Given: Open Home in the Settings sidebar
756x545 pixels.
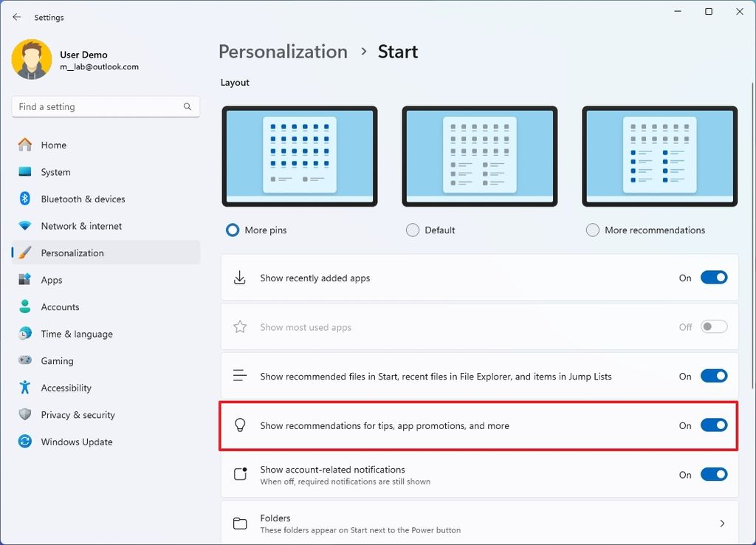Looking at the screenshot, I should click(x=55, y=145).
